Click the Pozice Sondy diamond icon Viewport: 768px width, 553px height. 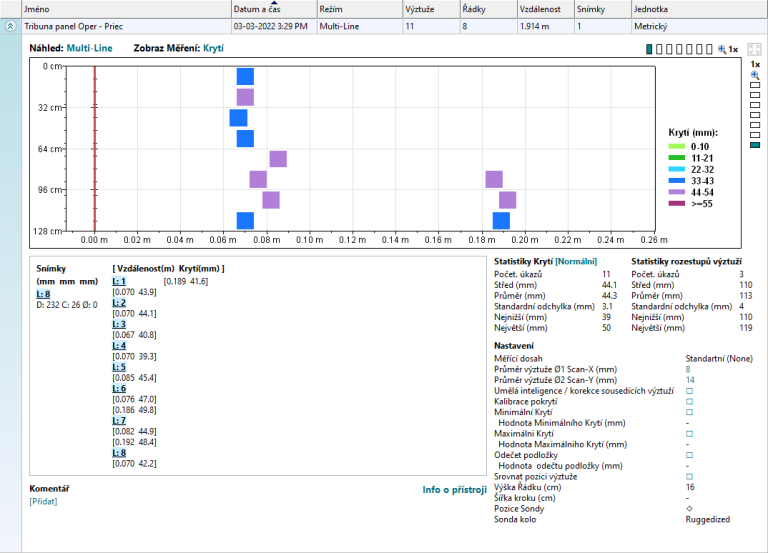coord(689,508)
